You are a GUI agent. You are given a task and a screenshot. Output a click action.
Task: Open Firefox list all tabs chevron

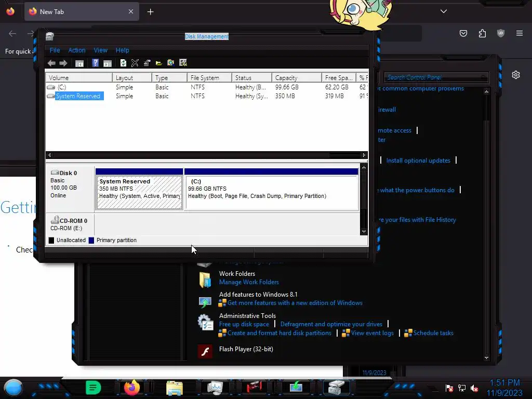444,11
